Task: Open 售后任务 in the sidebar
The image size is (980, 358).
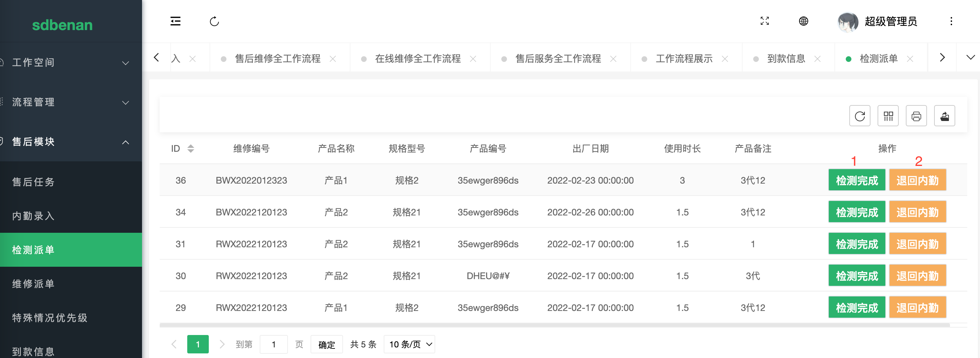Action: point(71,182)
